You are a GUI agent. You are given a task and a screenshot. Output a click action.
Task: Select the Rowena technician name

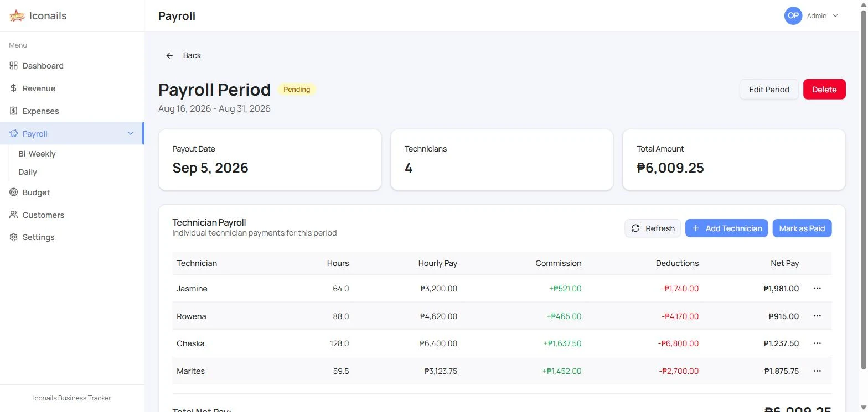[192, 316]
